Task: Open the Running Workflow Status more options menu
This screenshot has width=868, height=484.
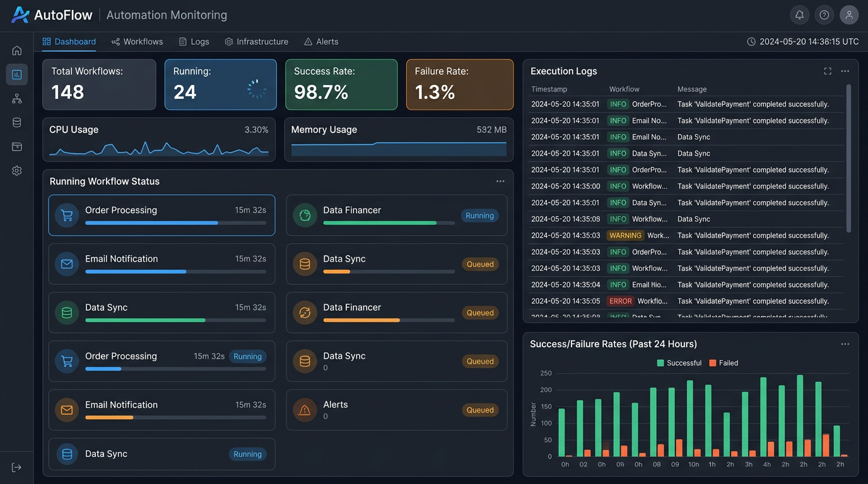Action: click(500, 181)
